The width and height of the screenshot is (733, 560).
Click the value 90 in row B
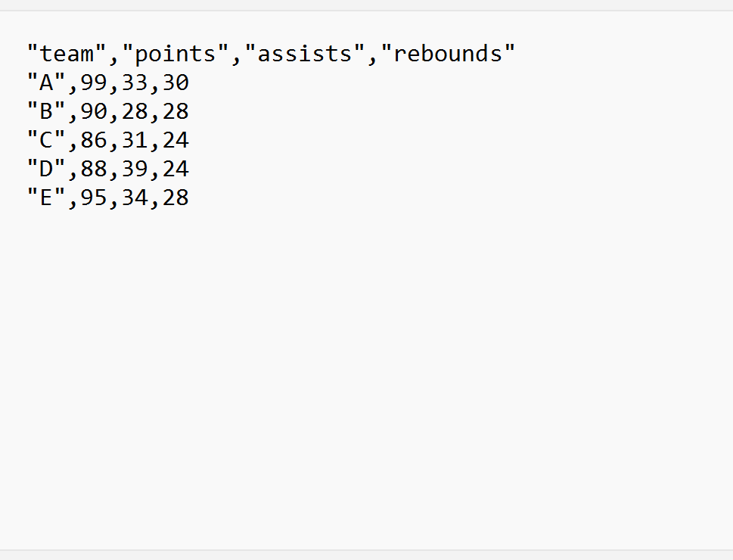(x=94, y=111)
